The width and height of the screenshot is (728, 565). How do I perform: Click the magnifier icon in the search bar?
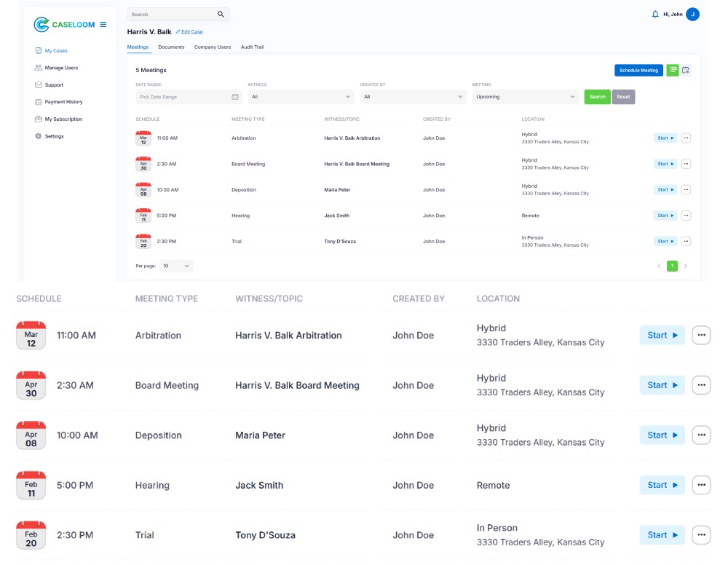pyautogui.click(x=221, y=15)
